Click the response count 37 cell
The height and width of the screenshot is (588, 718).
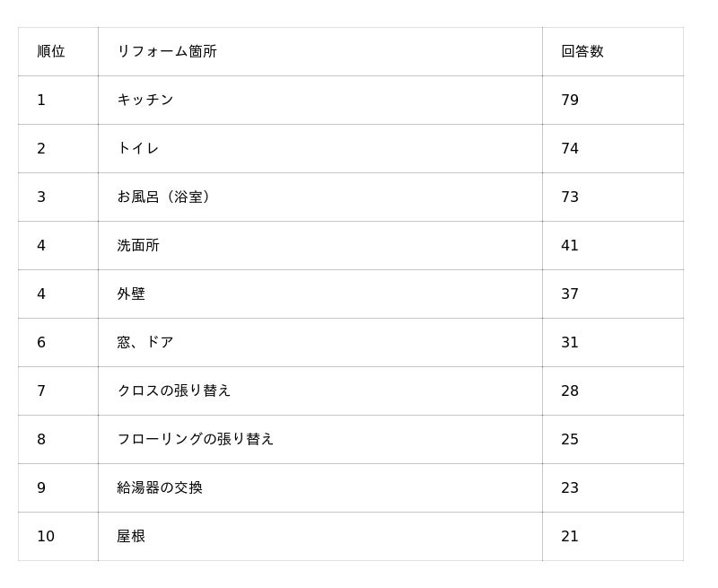(570, 294)
